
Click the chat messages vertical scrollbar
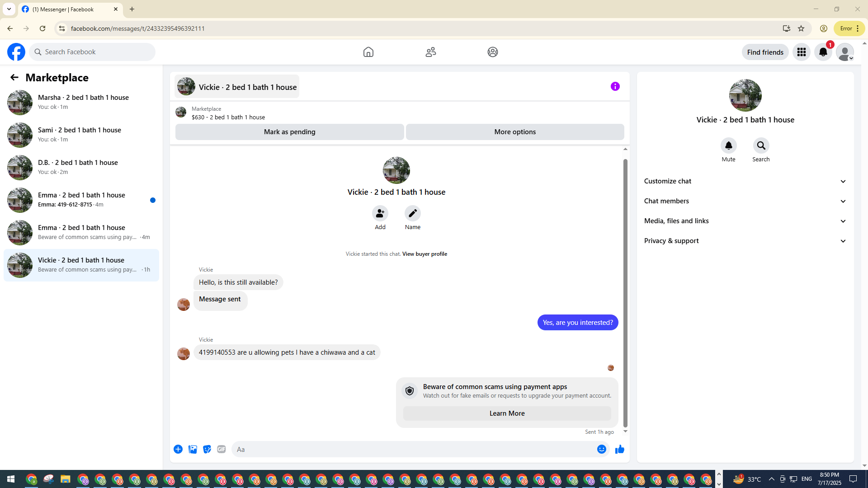[626, 293]
